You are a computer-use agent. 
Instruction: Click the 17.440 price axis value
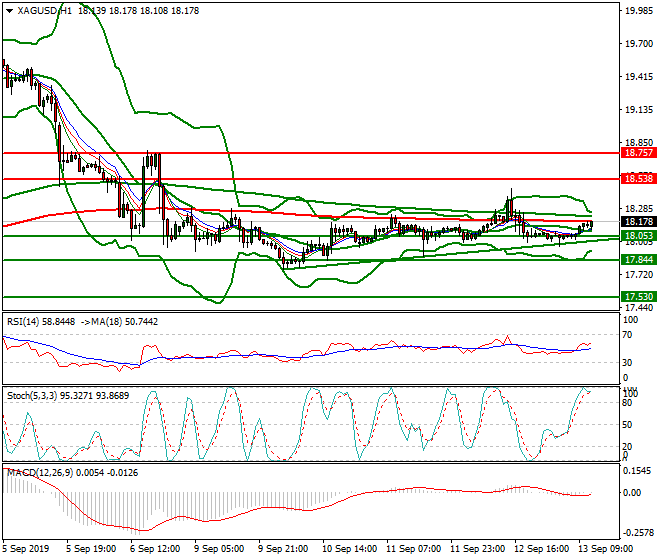point(639,308)
